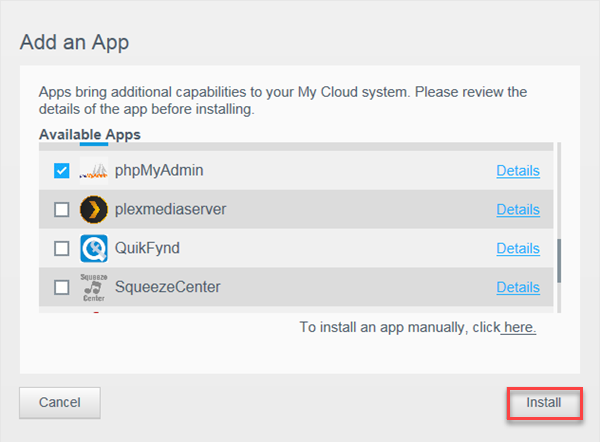Uncheck the phpMyAdmin checkbox
Screen dimensions: 600x442
coord(62,171)
